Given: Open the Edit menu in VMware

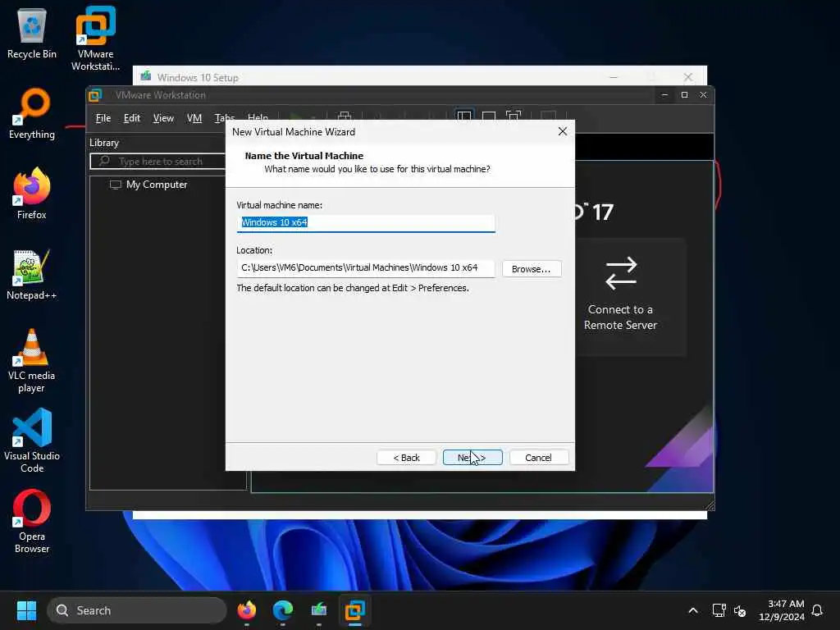Looking at the screenshot, I should (132, 118).
